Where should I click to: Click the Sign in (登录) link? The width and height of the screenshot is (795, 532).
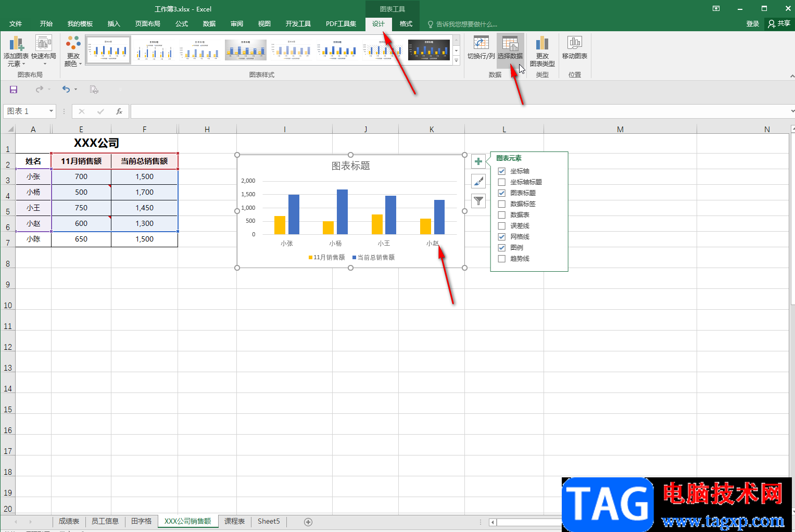coord(753,24)
